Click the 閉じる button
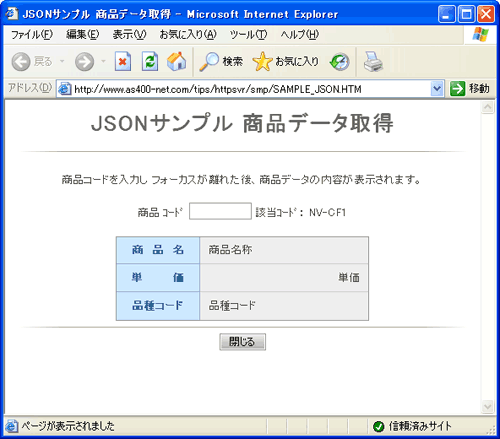The height and width of the screenshot is (439, 500). (x=242, y=342)
